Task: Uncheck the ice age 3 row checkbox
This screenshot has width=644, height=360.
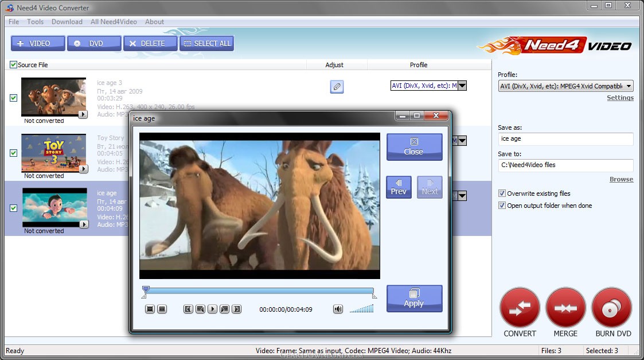Action: (x=14, y=98)
